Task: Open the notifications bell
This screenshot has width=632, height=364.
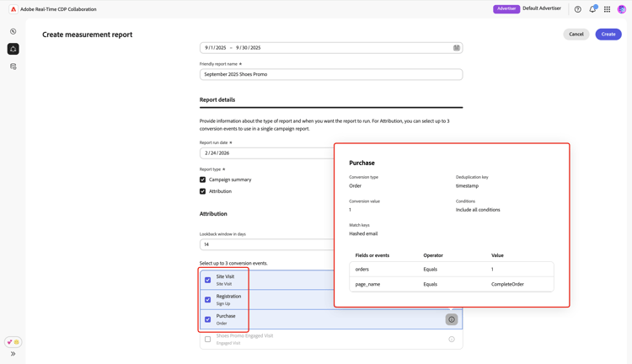Action: coord(592,9)
